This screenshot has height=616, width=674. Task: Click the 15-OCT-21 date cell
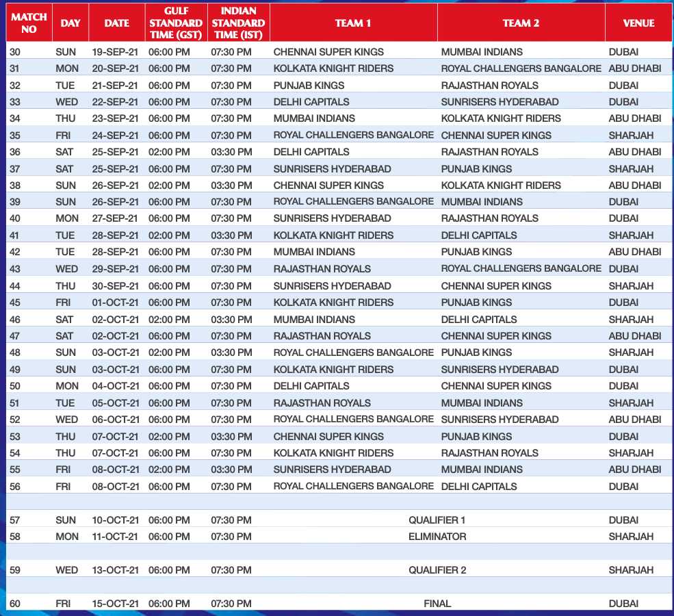click(x=115, y=604)
